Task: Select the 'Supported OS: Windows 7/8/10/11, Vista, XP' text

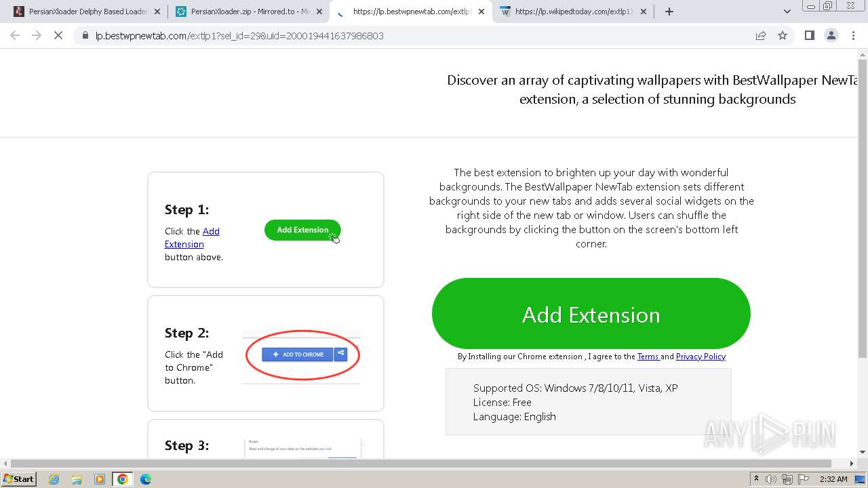Action: click(x=575, y=388)
